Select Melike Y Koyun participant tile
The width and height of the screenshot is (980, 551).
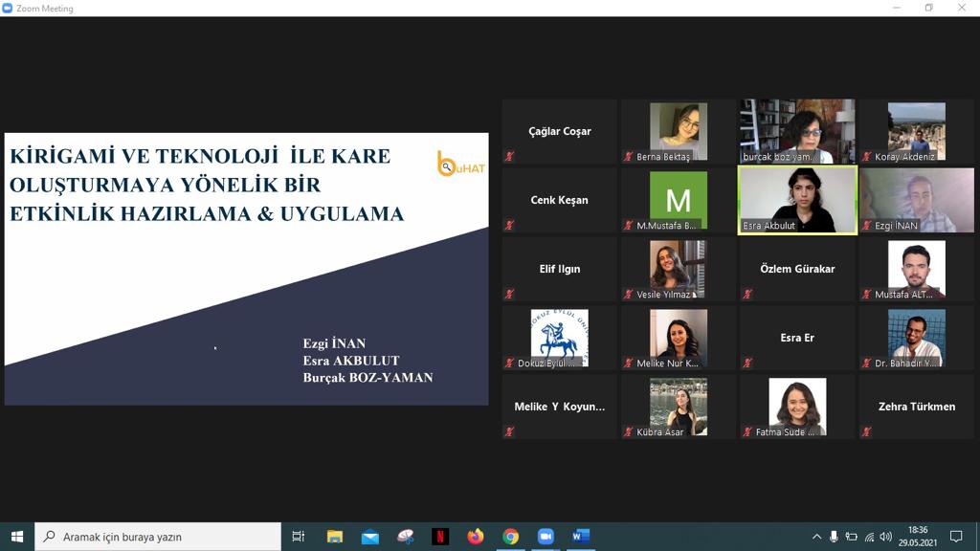tap(559, 406)
